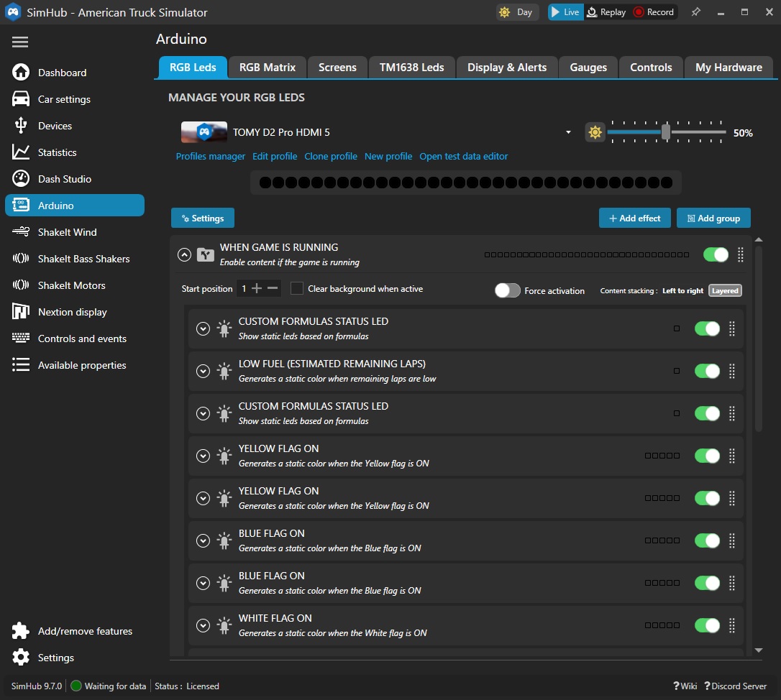Check Clear background when active
This screenshot has width=781, height=700.
297,288
